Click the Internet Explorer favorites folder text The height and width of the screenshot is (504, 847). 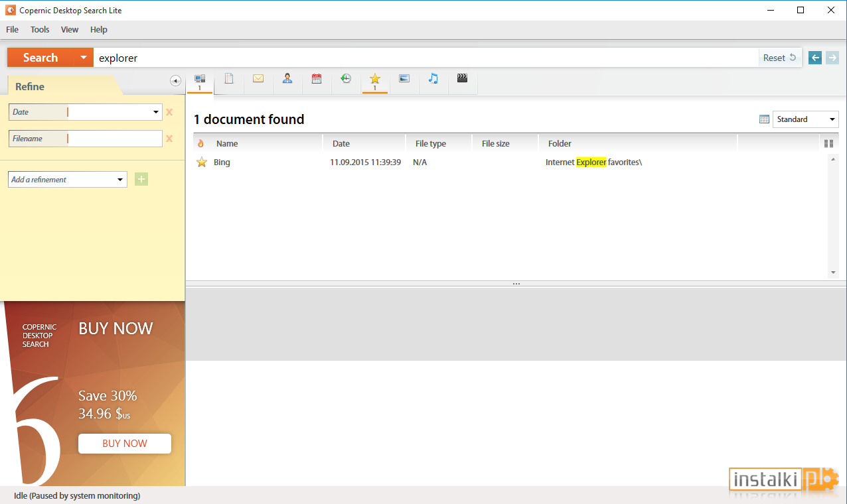[x=593, y=162]
